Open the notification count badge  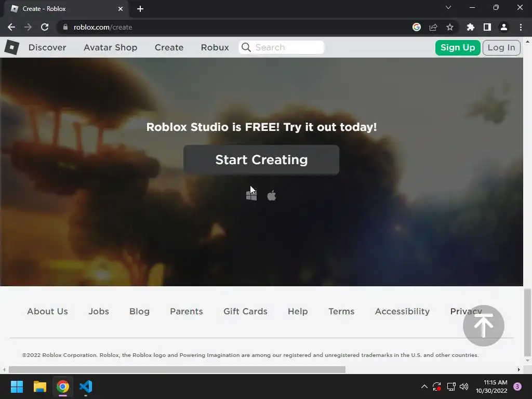point(517,387)
